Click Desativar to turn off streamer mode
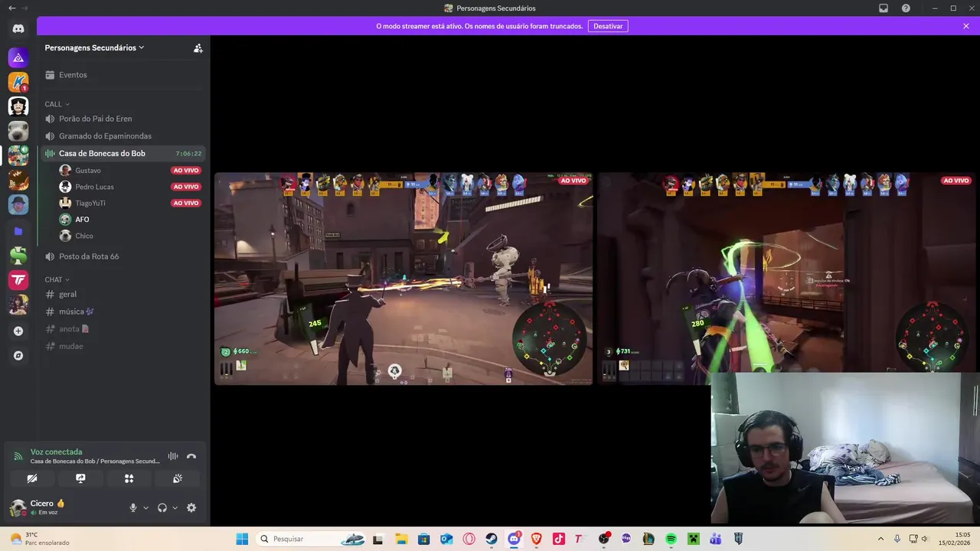980x551 pixels. point(608,26)
